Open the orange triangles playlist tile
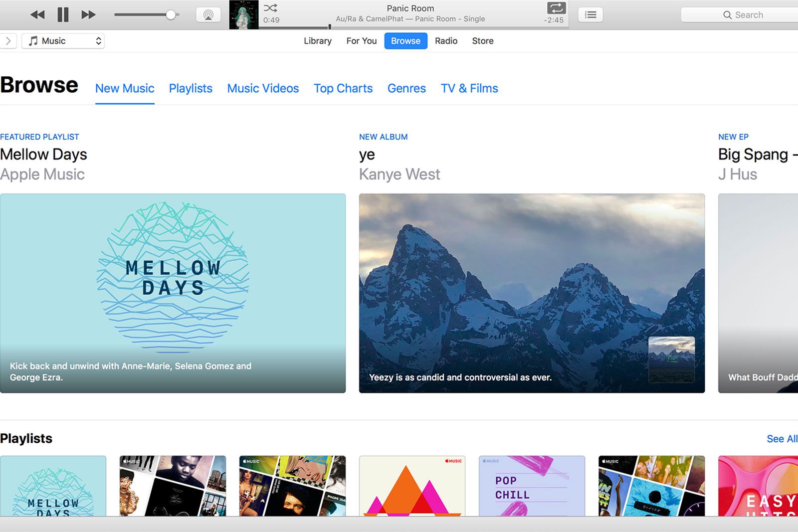Screen dimensions: 798x532 (412, 486)
